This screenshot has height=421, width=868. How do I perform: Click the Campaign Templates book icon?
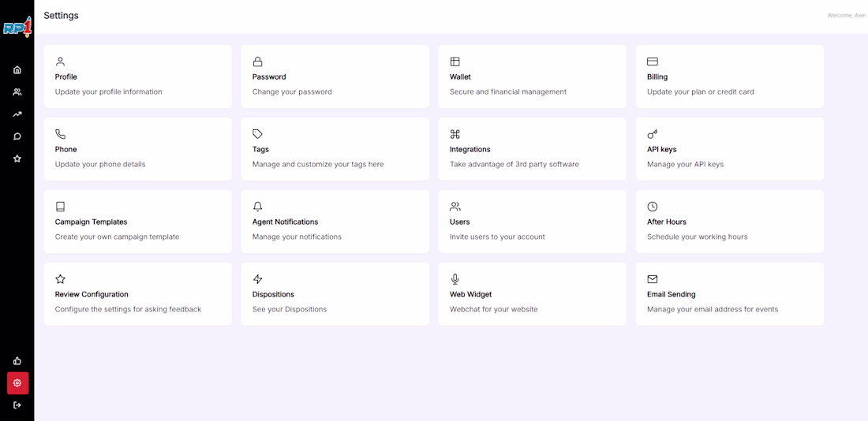[x=60, y=207]
